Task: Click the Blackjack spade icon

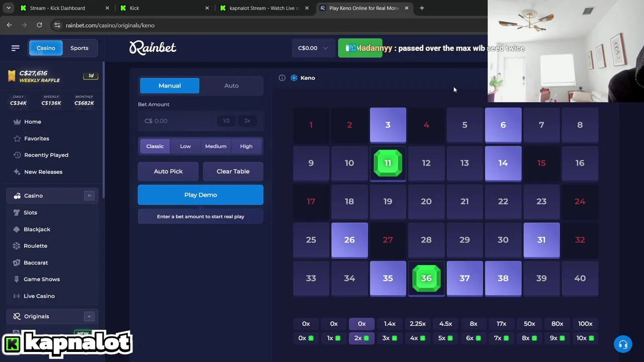Action: tap(17, 229)
